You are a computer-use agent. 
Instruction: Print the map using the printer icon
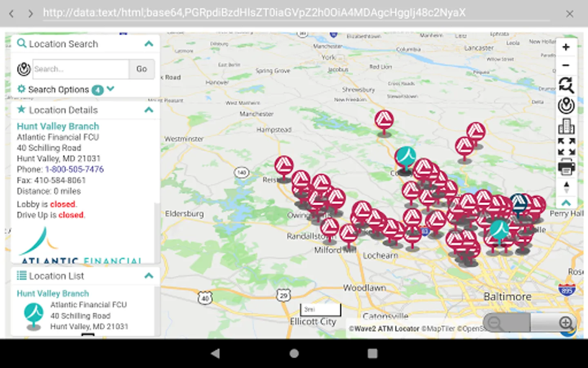(x=566, y=167)
